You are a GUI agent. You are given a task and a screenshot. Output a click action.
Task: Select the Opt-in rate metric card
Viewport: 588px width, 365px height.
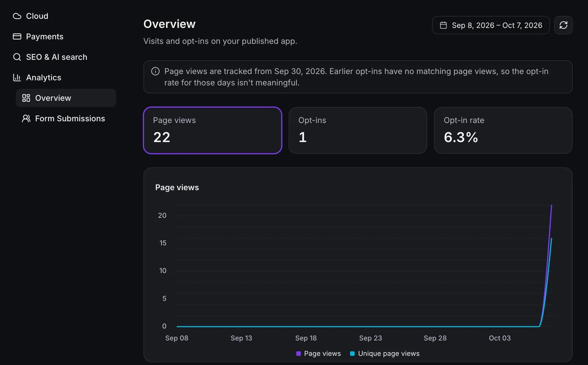(x=503, y=130)
